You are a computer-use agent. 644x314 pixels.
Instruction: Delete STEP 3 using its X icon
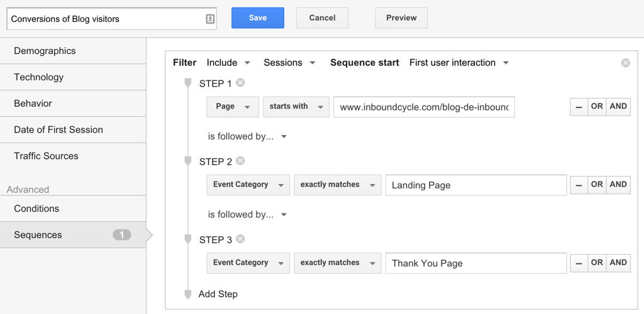point(240,239)
